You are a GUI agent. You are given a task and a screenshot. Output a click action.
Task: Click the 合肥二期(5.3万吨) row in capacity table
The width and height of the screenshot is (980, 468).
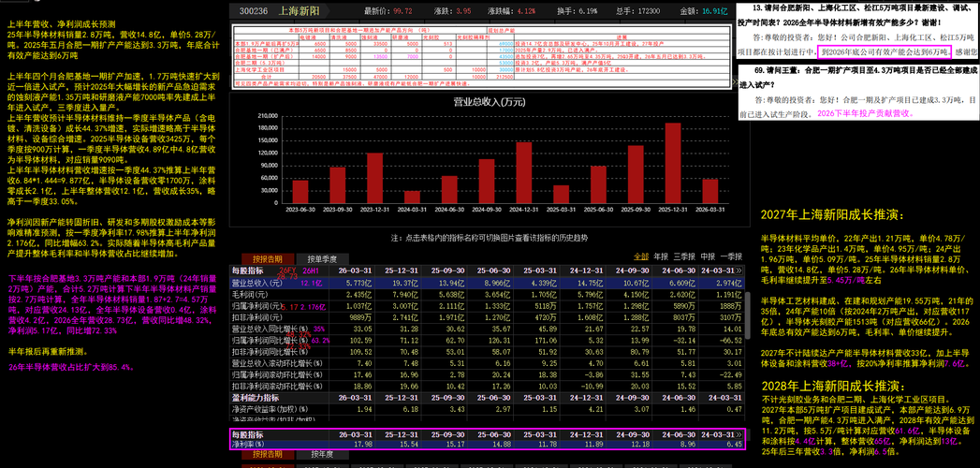[480, 63]
